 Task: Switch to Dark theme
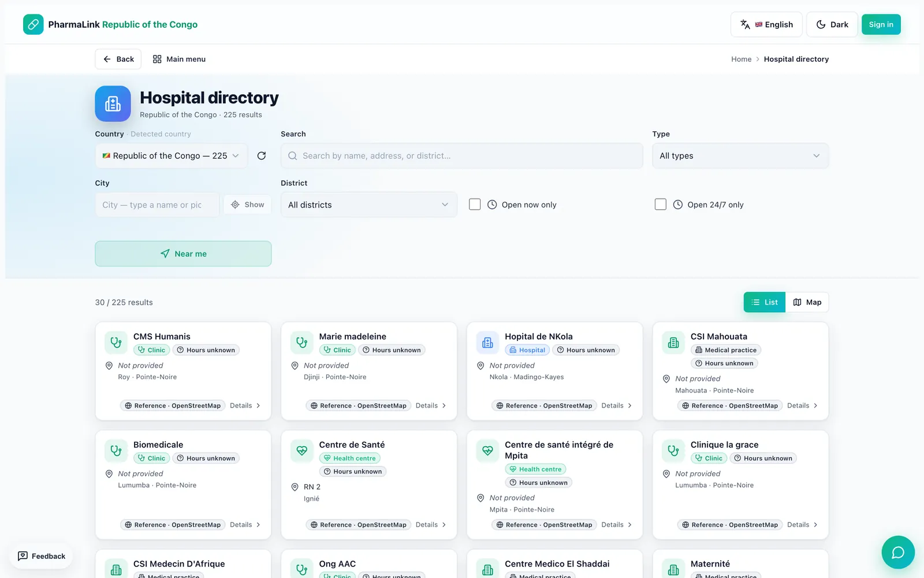pos(832,24)
